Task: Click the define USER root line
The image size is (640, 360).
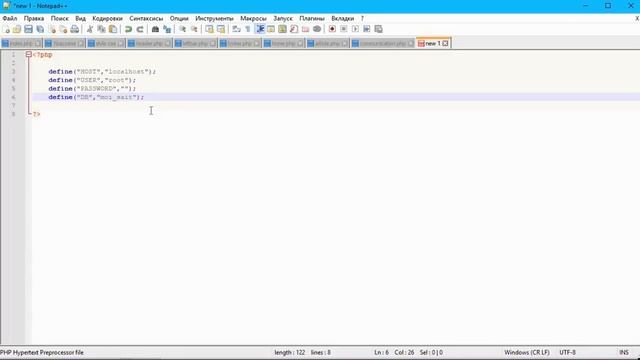Action: pyautogui.click(x=92, y=80)
